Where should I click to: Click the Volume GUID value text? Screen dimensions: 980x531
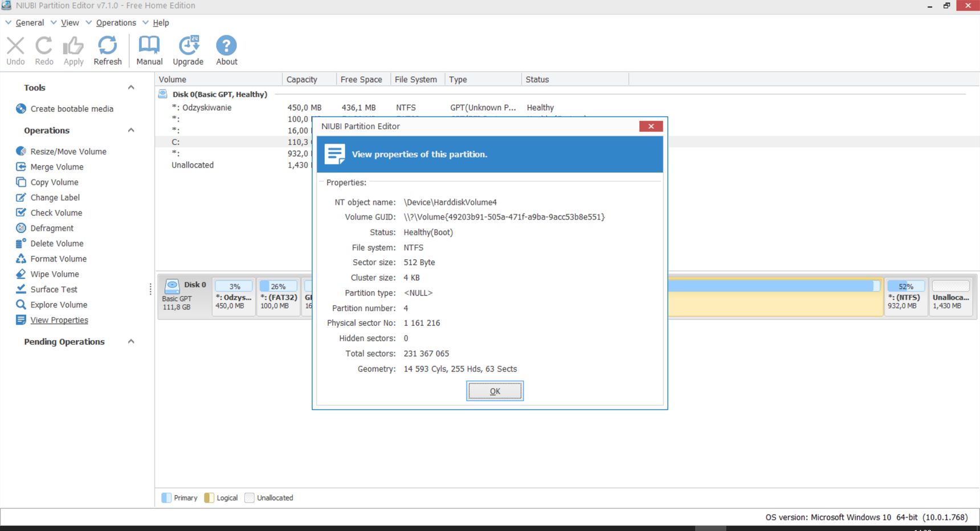[x=504, y=217]
